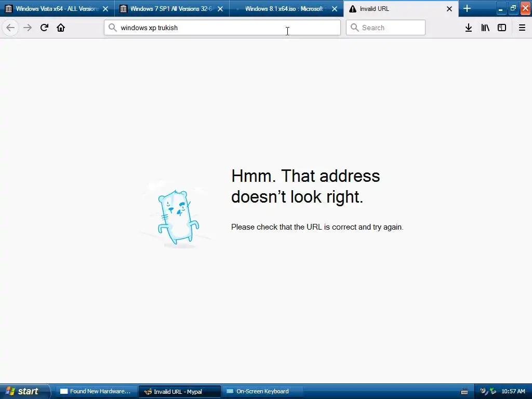Close the Windows 7 SP1 tab
This screenshot has height=399, width=532.
(220, 9)
